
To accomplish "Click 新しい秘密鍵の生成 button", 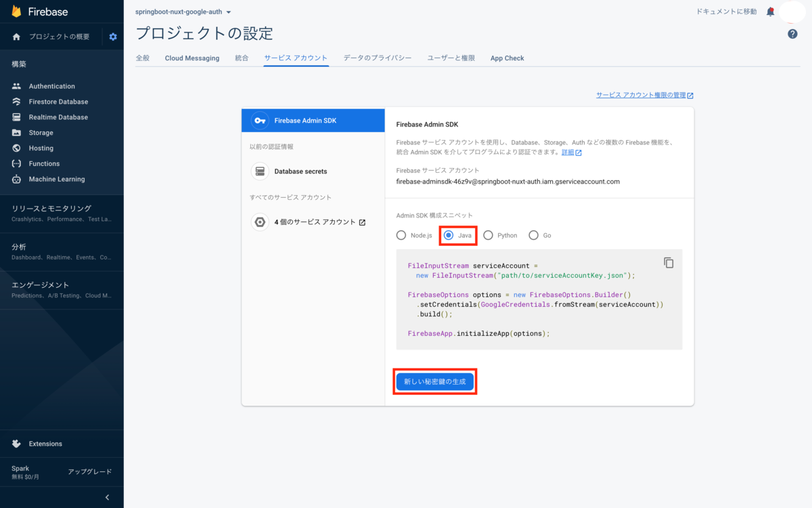I will (435, 382).
